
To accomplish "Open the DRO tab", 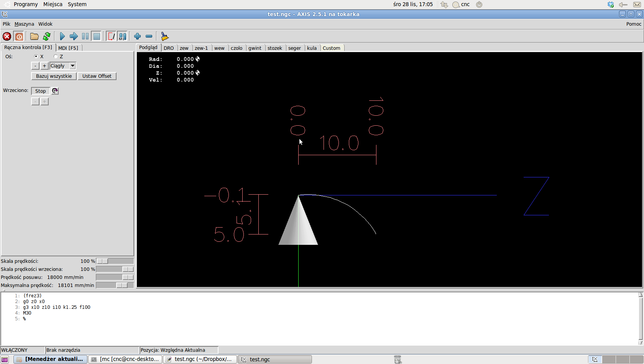I will (x=169, y=48).
